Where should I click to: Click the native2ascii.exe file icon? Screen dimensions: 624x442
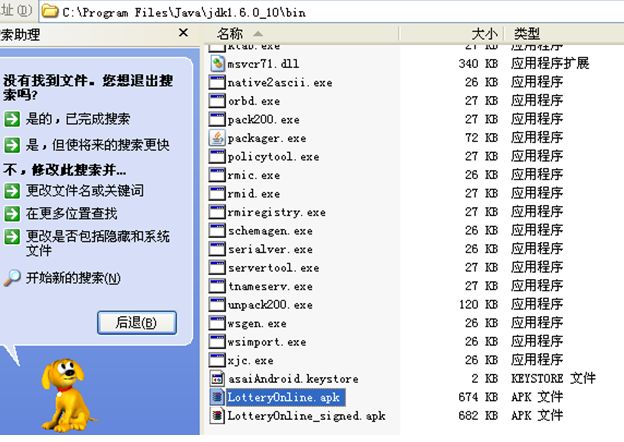[217, 82]
